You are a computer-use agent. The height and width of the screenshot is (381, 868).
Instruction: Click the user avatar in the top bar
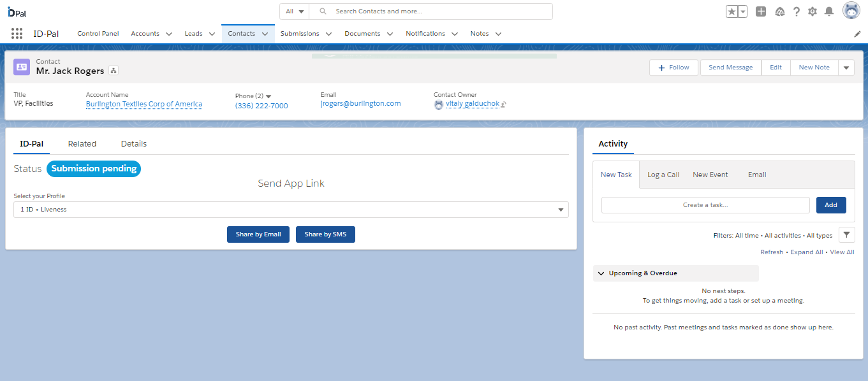click(x=851, y=11)
